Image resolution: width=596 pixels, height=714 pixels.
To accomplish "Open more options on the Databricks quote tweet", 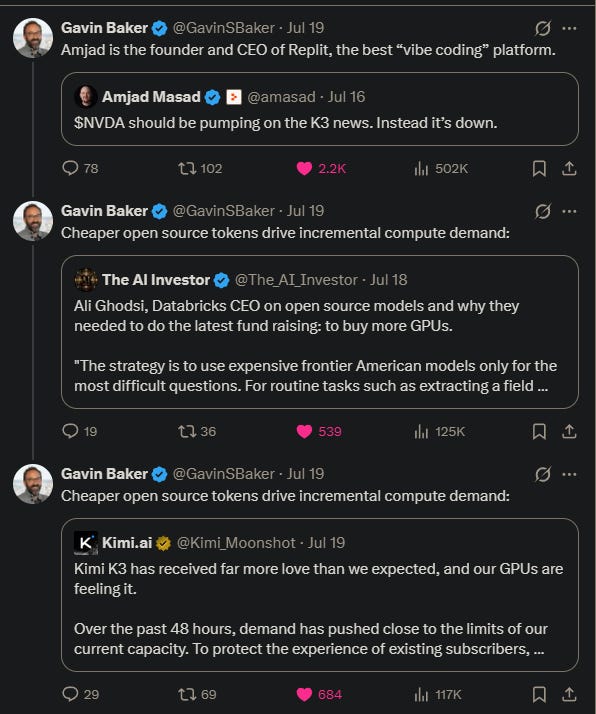I will 569,211.
